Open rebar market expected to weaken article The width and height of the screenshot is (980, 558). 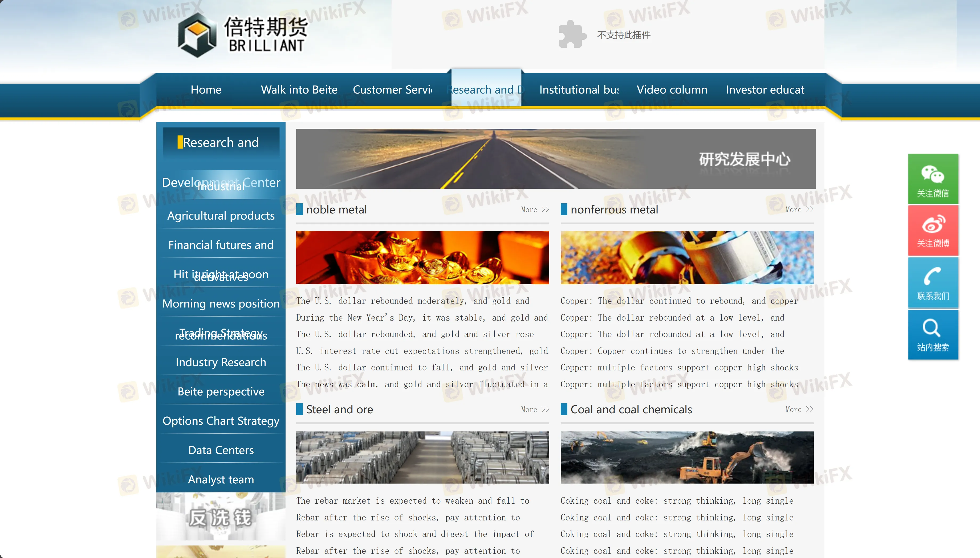pyautogui.click(x=412, y=500)
